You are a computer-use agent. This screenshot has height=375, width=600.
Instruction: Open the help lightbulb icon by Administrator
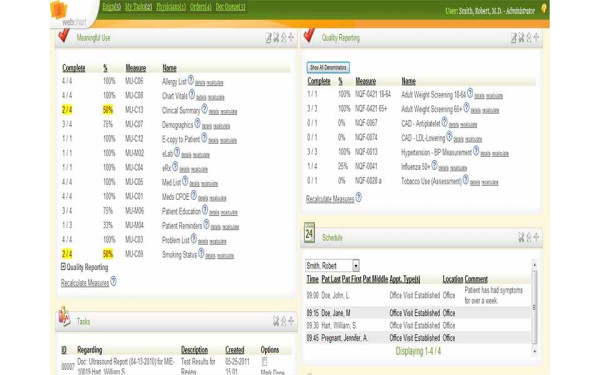544,9
